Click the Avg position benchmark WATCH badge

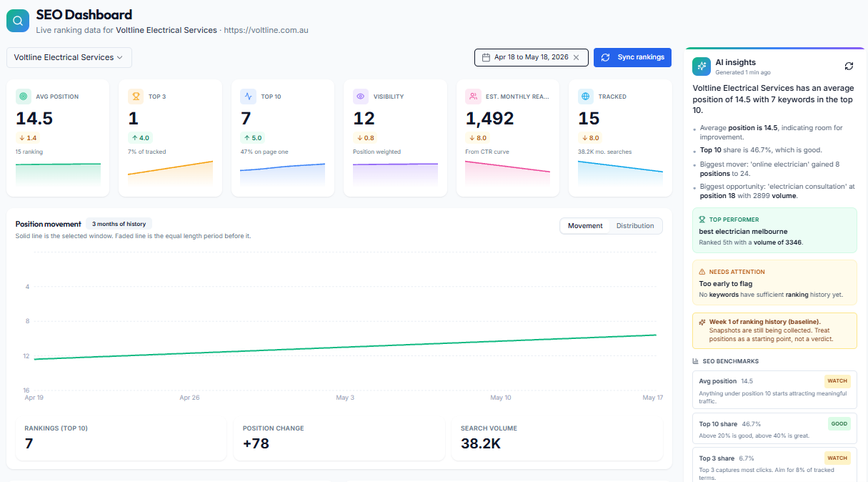[837, 381]
